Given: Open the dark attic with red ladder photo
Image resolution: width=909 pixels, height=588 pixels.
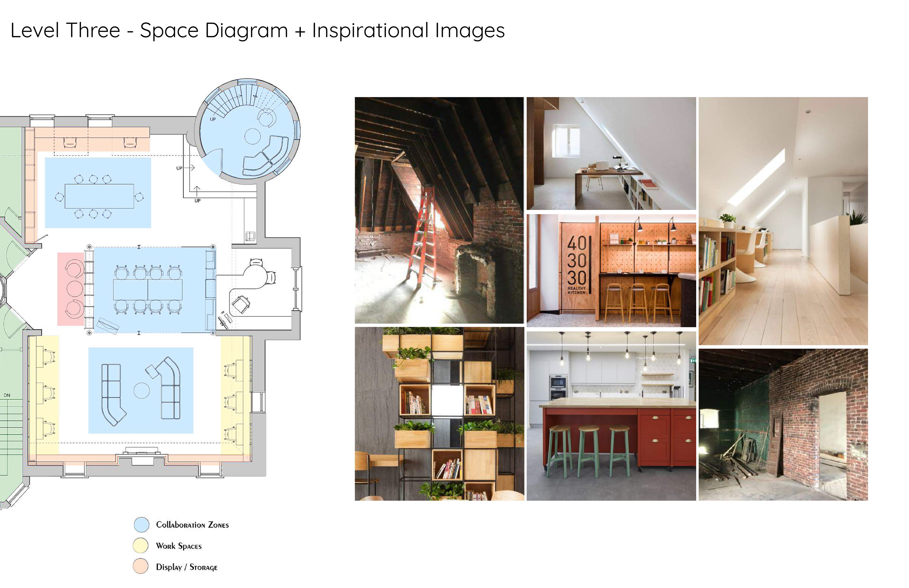Looking at the screenshot, I should click(x=439, y=210).
